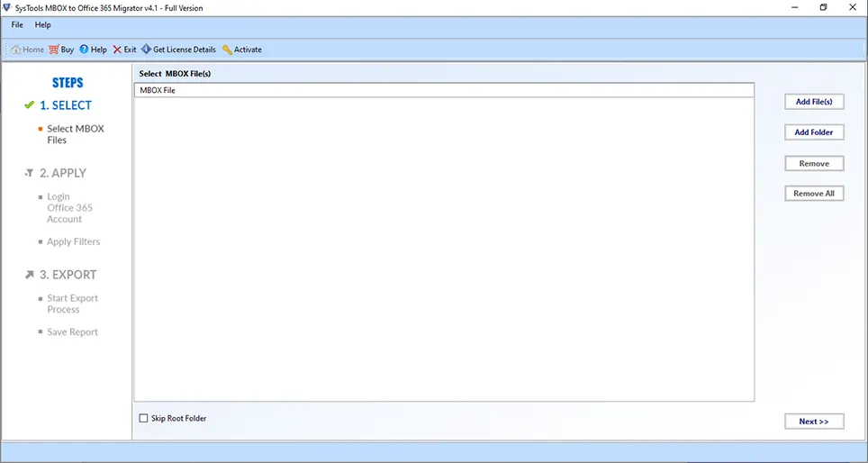Click the MBOX File column header
Screen dimensions: 868x463
pyautogui.click(x=444, y=90)
